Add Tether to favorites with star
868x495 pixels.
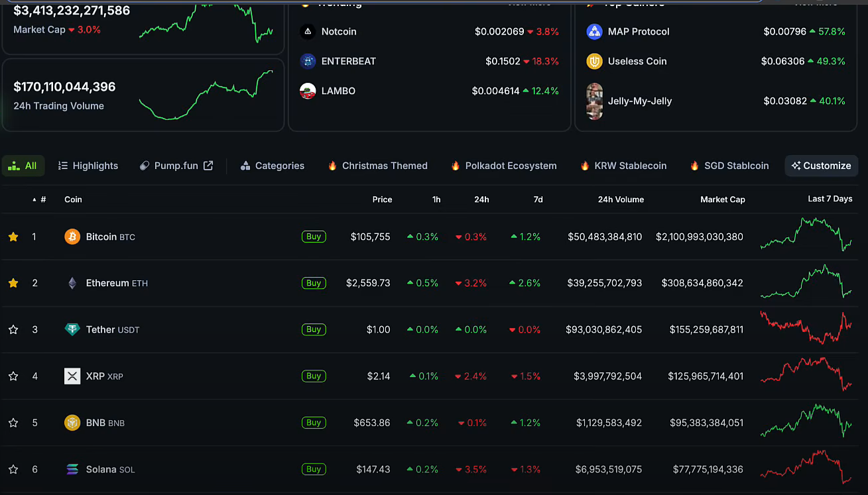click(x=13, y=329)
